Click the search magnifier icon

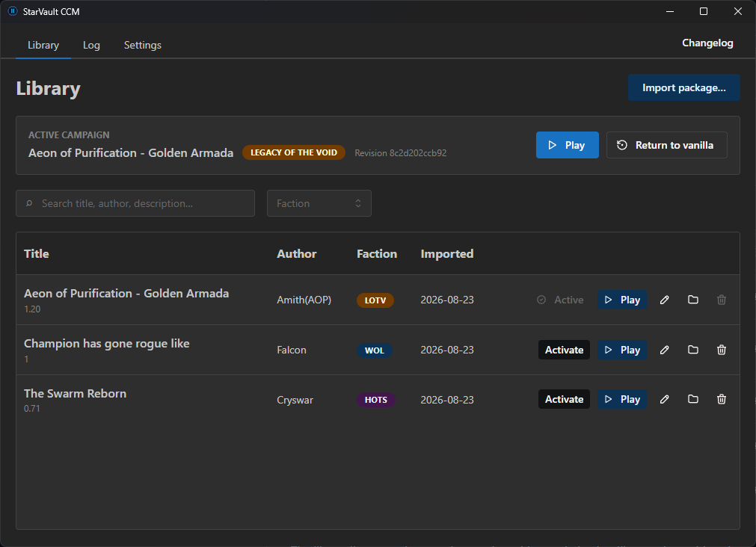tap(29, 203)
